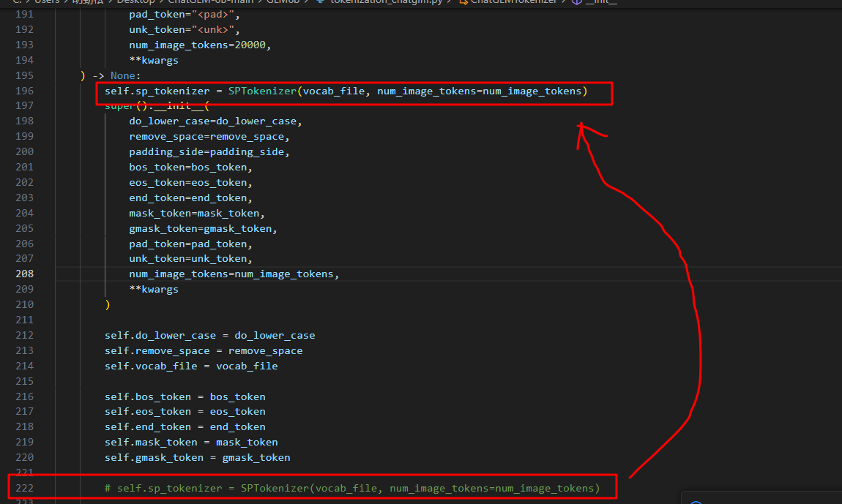Screen dimensions: 842x504
Task: Click padding_side=padding_side on line 200
Action: (206, 152)
